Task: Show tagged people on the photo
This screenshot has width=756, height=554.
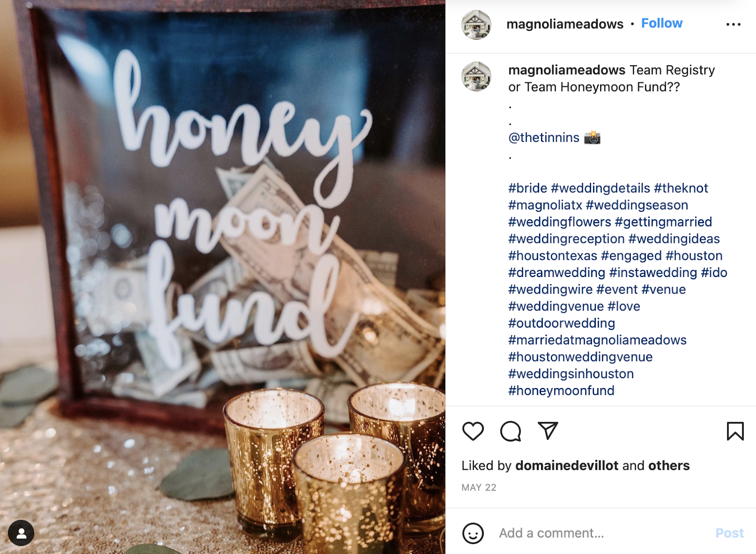Action: (21, 533)
